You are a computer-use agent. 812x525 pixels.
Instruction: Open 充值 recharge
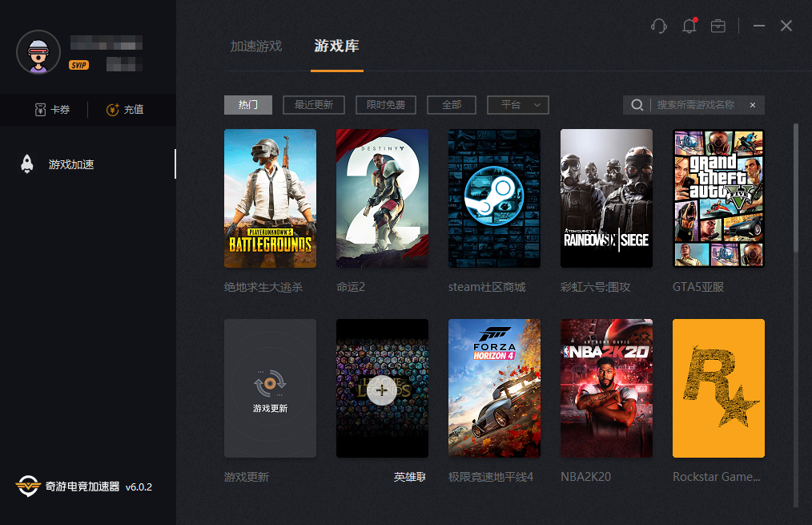(x=125, y=109)
